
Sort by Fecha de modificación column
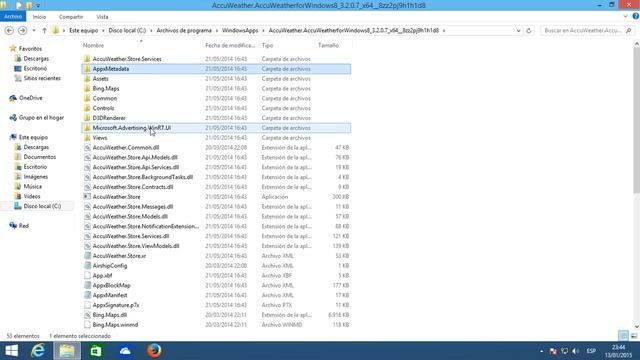[x=231, y=45]
